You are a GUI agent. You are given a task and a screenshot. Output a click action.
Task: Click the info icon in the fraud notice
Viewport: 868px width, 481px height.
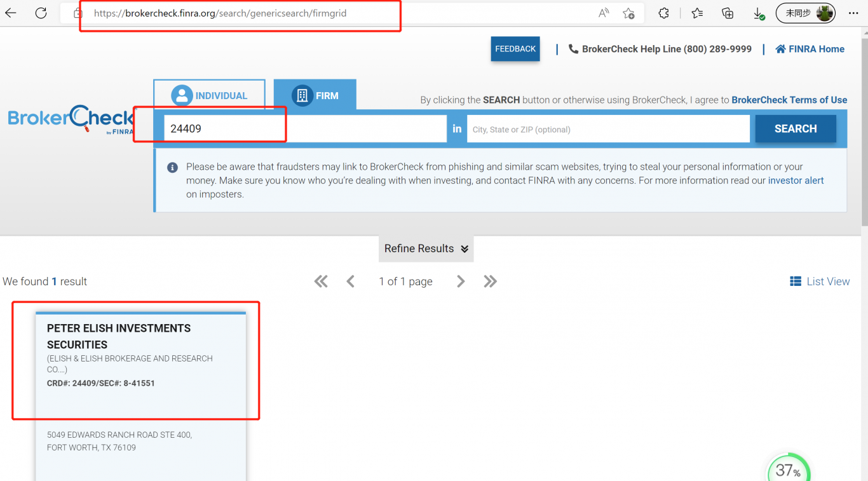tap(172, 168)
